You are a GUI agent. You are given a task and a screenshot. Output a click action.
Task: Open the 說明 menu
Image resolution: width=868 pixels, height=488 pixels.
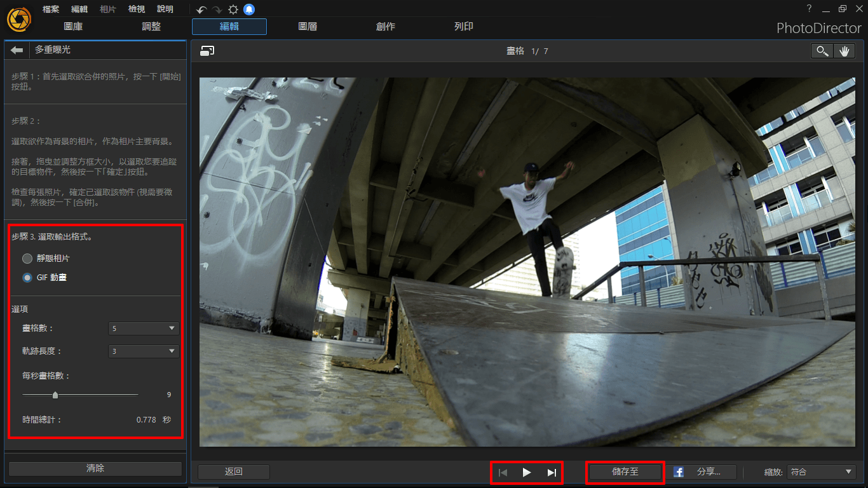(165, 10)
